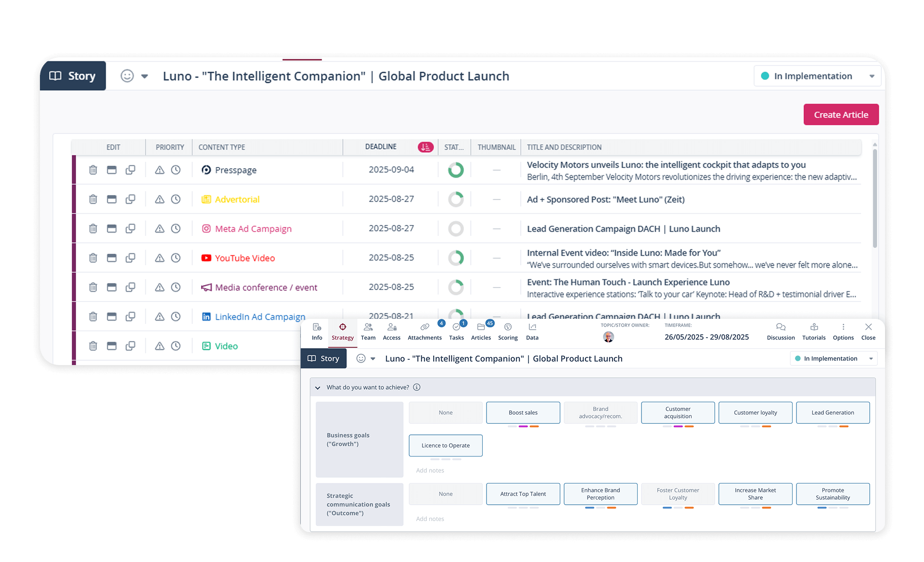Viewport: 924px width, 562px height.
Task: Open the smiley emoji dropdown arrow at top
Action: (x=144, y=77)
